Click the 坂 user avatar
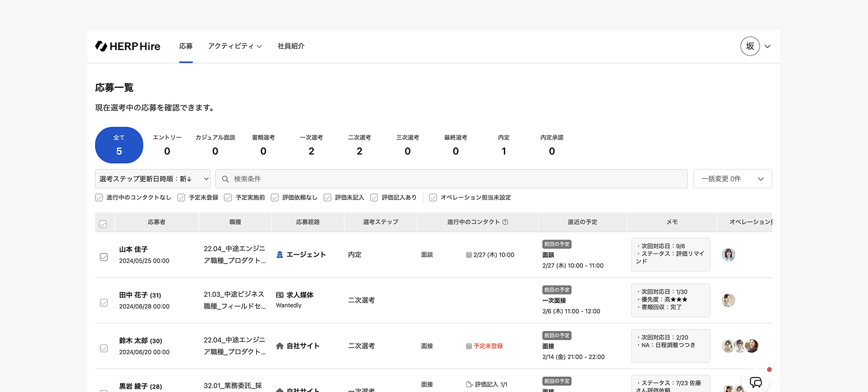 pyautogui.click(x=750, y=46)
